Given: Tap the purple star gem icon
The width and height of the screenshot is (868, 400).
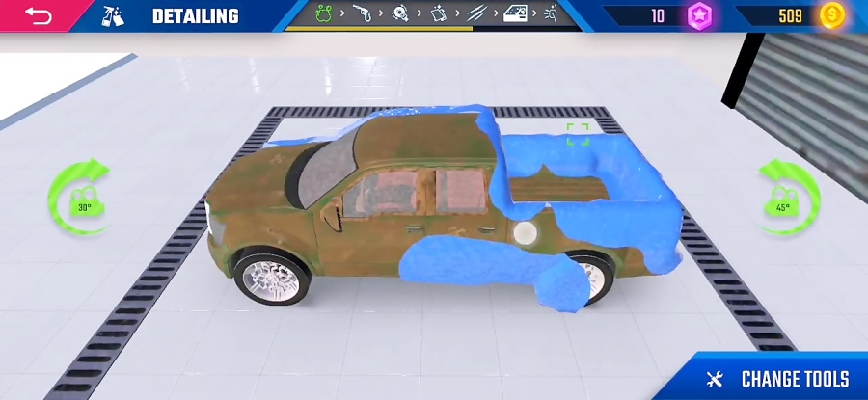Looking at the screenshot, I should point(700,16).
